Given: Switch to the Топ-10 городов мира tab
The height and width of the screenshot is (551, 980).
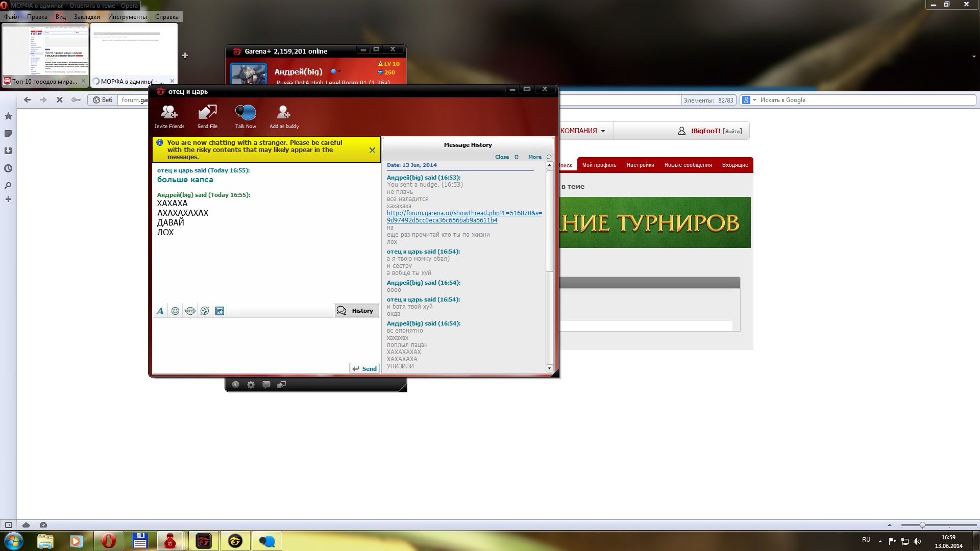Looking at the screenshot, I should 45,55.
